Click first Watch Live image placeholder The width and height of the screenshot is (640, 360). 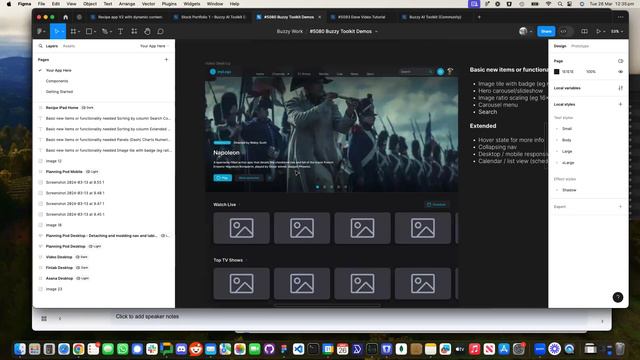pos(241,228)
